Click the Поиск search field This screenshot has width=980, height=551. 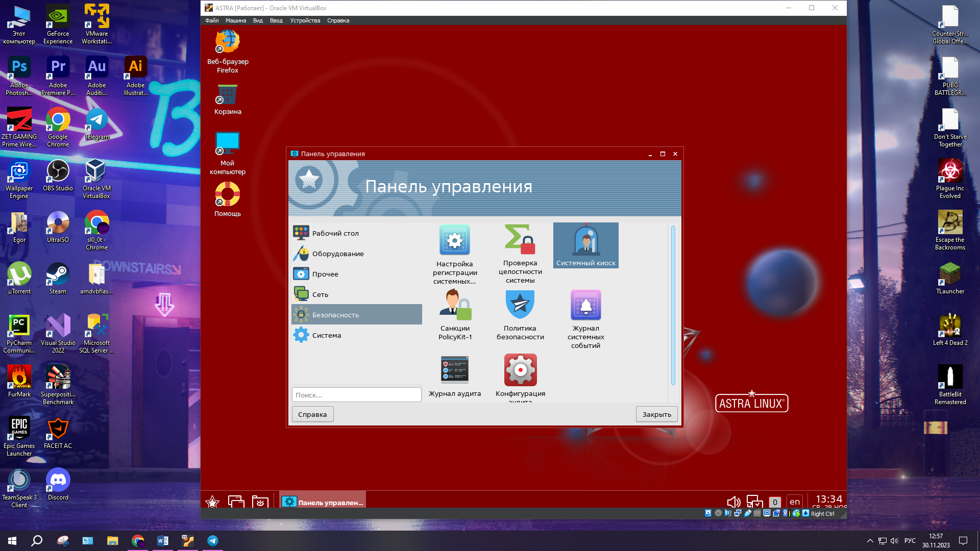coord(356,395)
